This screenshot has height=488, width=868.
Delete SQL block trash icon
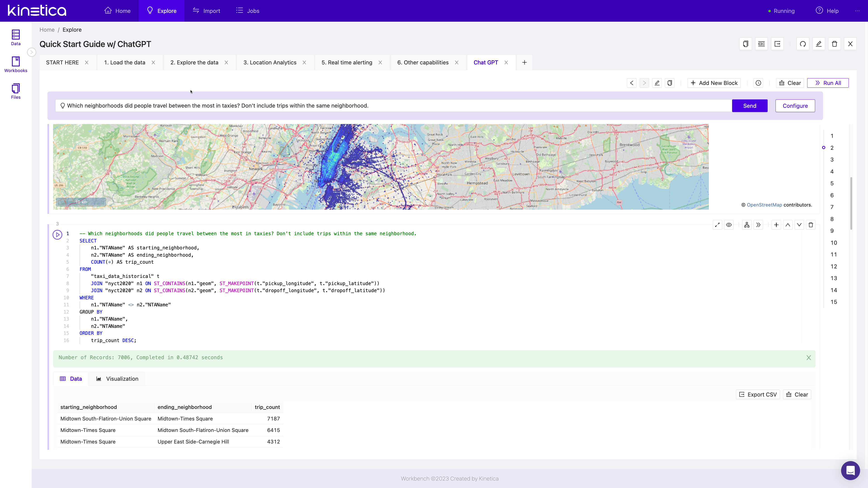[x=811, y=225]
